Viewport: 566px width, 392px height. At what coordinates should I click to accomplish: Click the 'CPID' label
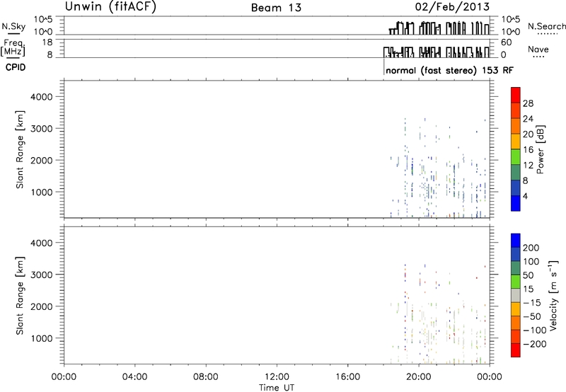pos(16,67)
